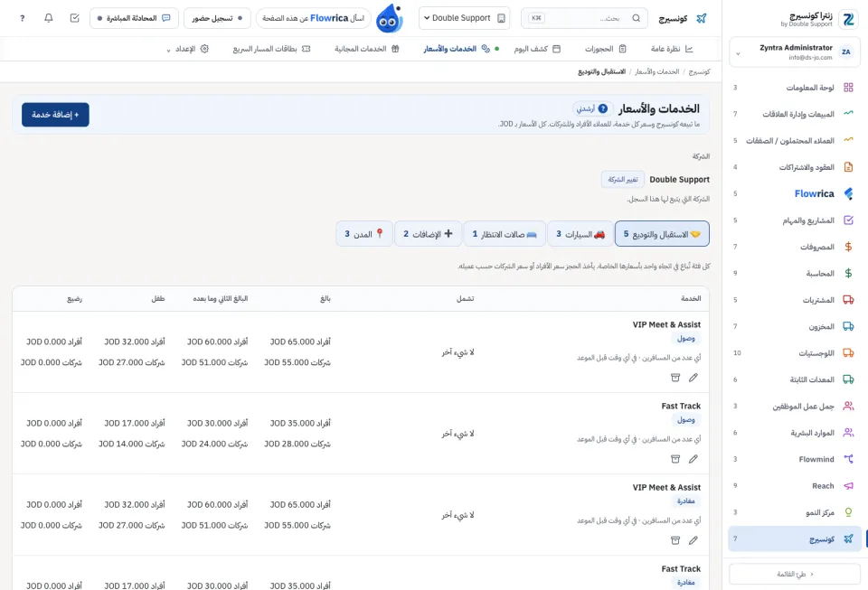This screenshot has width=868, height=590.
Task: Click the اللوجستيات truck icon
Action: [x=848, y=352]
